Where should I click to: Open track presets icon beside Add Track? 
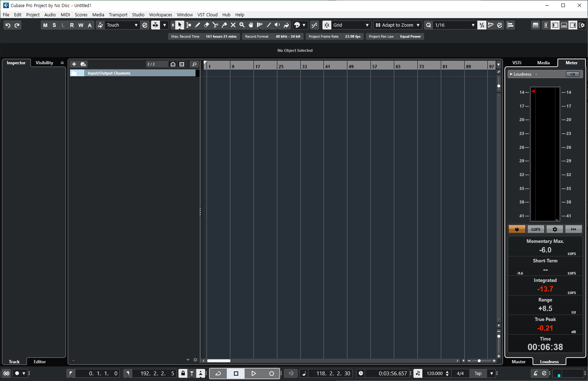(83, 64)
